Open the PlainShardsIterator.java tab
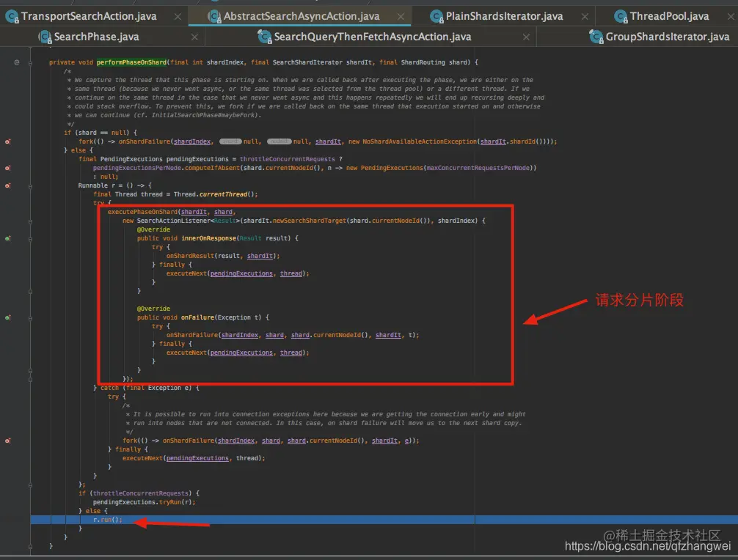The height and width of the screenshot is (560, 738). click(x=504, y=16)
